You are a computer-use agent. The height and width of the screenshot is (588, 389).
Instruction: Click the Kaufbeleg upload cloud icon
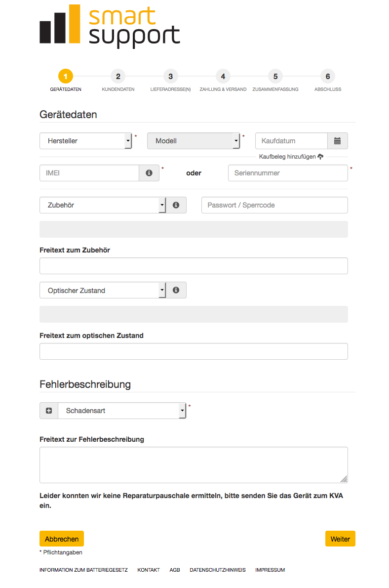pos(320,156)
